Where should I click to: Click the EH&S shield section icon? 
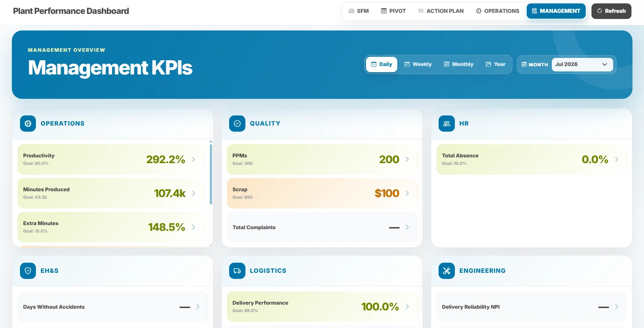point(28,271)
